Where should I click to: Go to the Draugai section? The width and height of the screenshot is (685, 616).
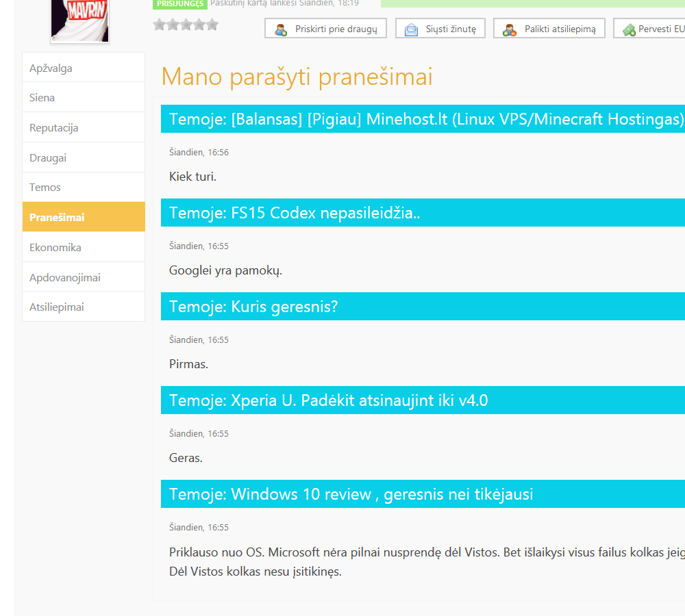click(x=84, y=157)
